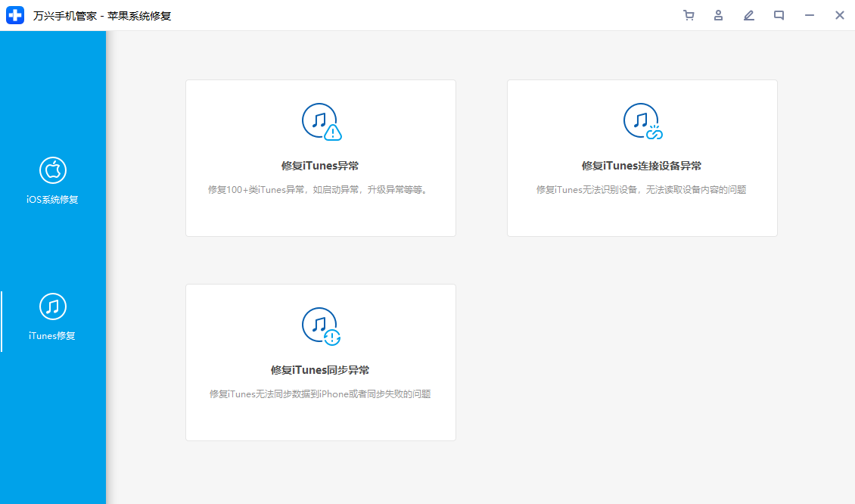Viewport: 855px width, 504px height.
Task: Click the music note warning icon on 修复iTunes异常 card
Action: (320, 121)
